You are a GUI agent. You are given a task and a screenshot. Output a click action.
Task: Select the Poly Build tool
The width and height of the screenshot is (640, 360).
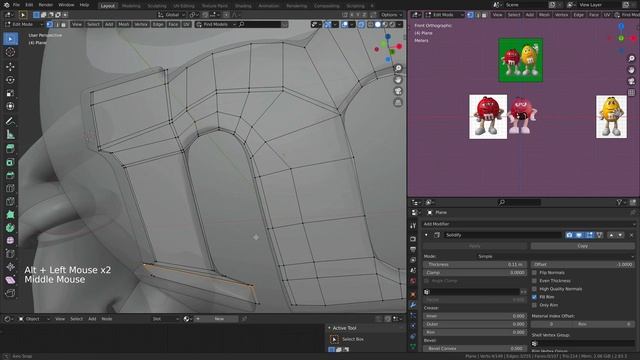click(10, 214)
